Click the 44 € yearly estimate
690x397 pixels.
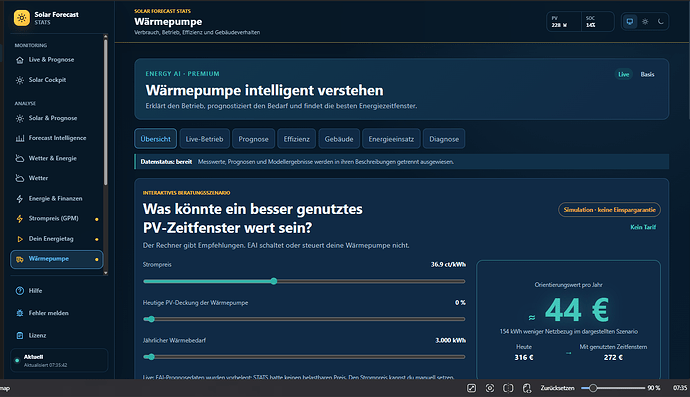pos(576,310)
